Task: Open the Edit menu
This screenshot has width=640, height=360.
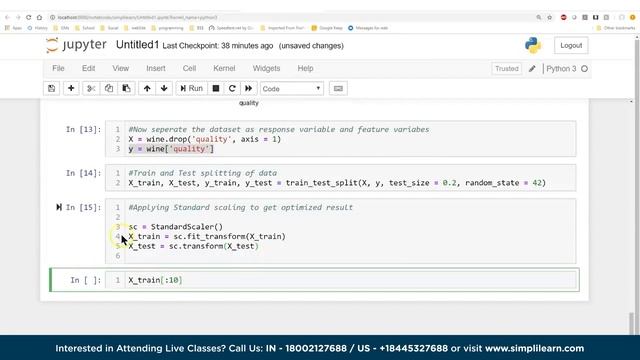Action: coord(89,68)
